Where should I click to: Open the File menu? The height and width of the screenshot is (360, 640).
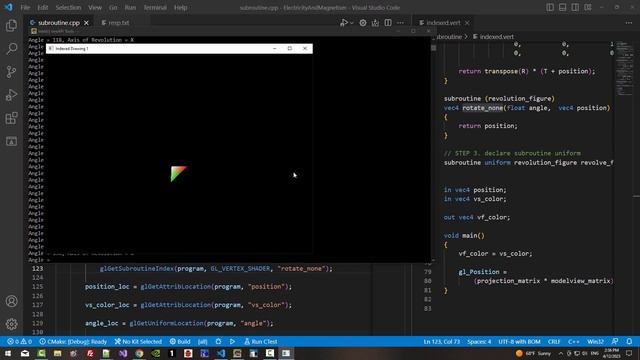[25, 7]
